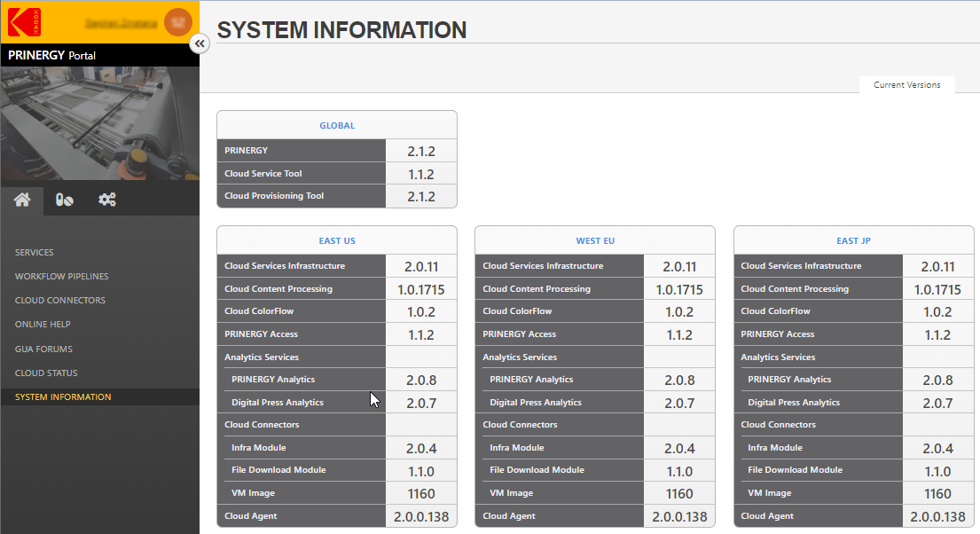Viewport: 980px width, 534px height.
Task: Select the PRINERGY row label in Global
Action: coord(247,151)
